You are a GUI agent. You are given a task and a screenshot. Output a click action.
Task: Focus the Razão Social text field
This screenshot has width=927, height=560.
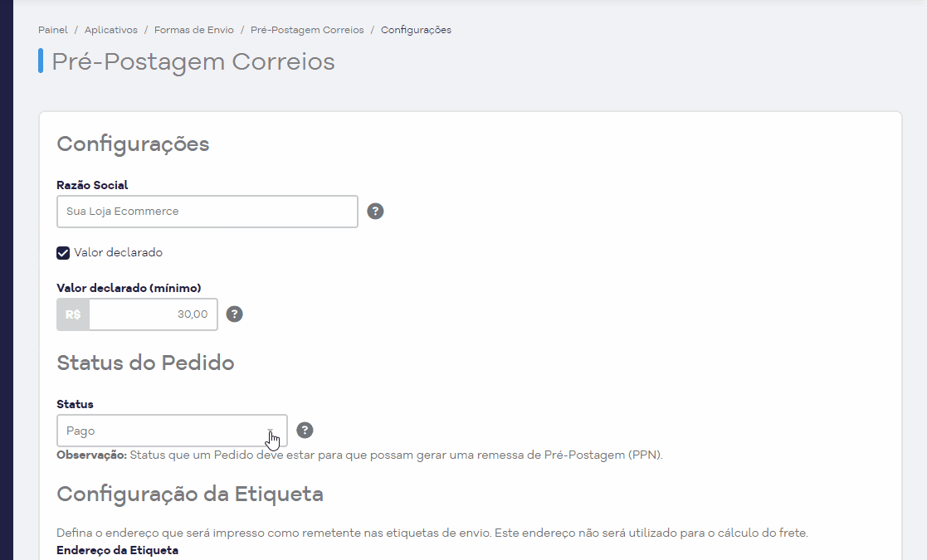207,212
